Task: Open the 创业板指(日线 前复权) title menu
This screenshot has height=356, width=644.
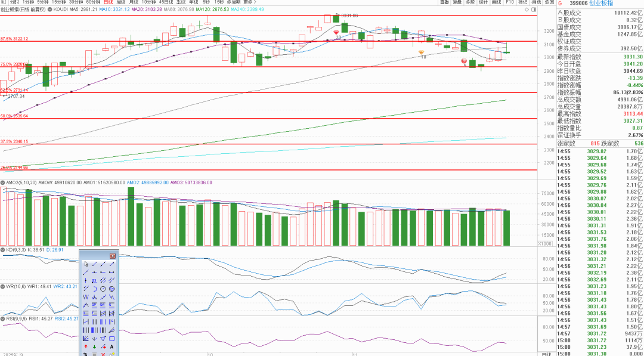Action: [x=23, y=8]
